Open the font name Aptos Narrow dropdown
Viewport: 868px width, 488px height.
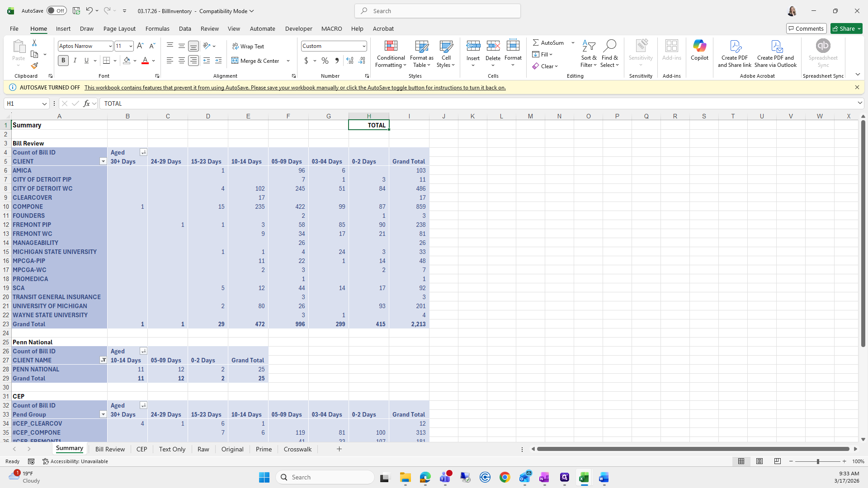pyautogui.click(x=110, y=46)
